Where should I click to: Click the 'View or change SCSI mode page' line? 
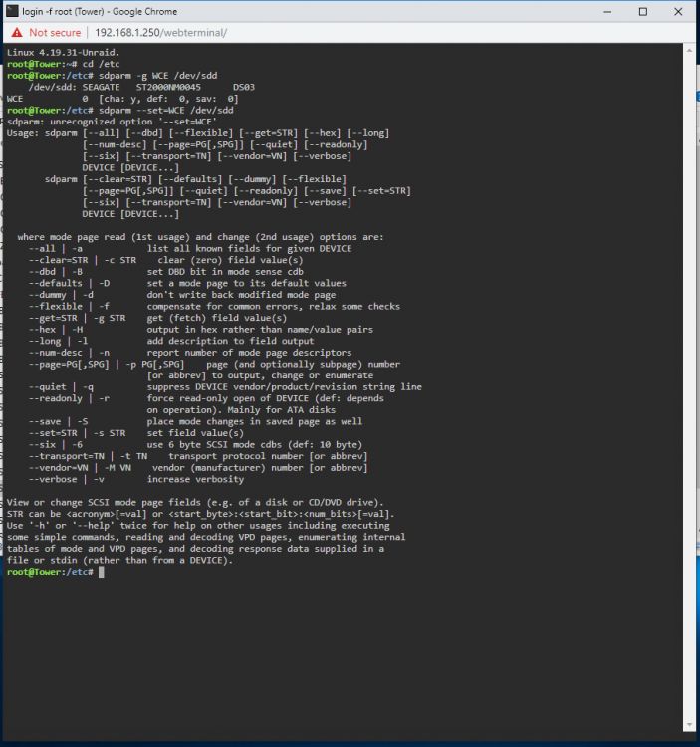click(x=195, y=503)
